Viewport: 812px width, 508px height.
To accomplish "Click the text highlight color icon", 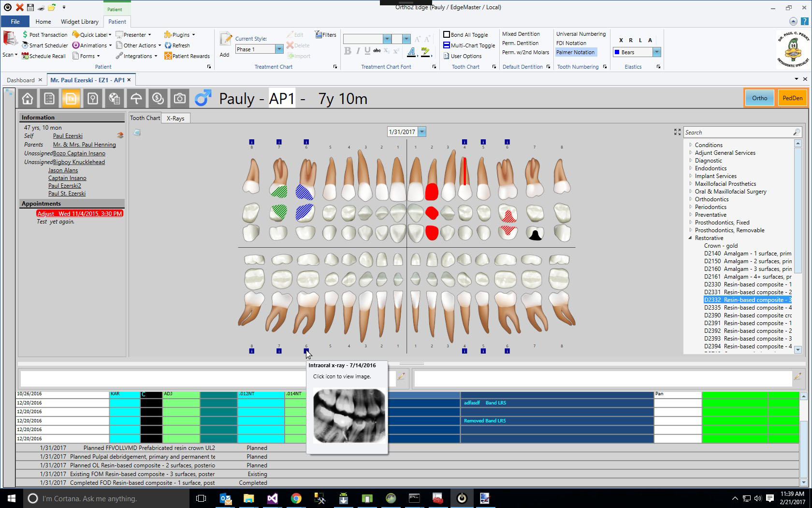I will (x=425, y=51).
